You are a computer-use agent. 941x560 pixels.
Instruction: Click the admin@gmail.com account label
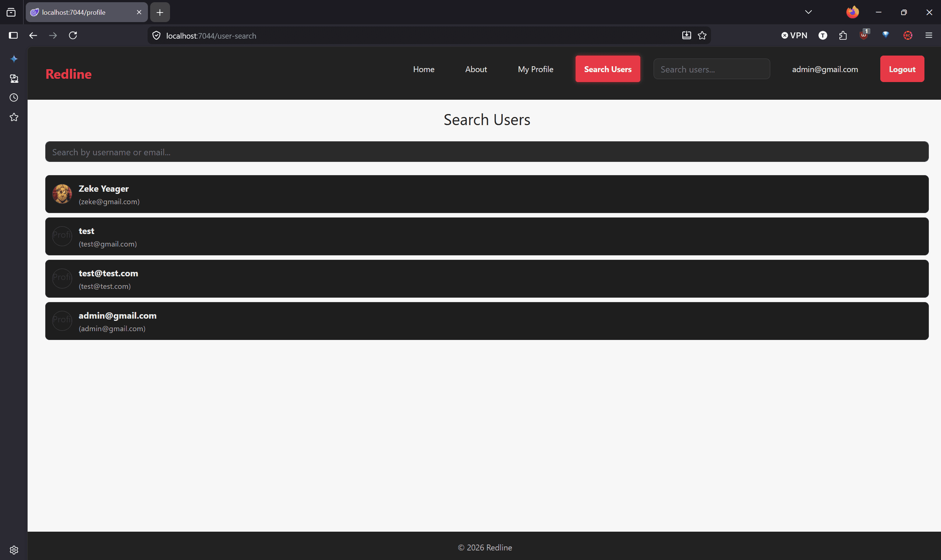(x=825, y=70)
